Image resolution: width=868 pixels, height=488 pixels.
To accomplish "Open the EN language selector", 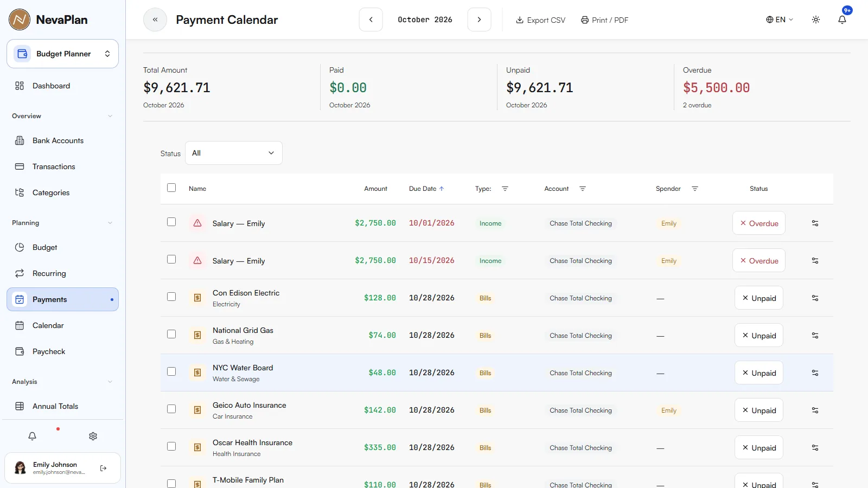I will point(780,20).
